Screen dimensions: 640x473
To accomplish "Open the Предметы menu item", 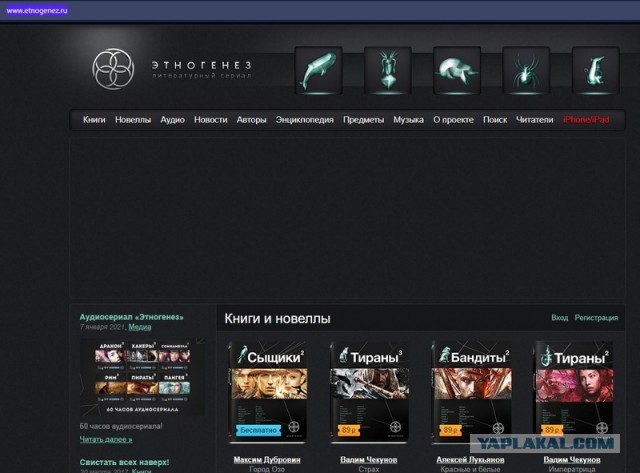I will [363, 120].
